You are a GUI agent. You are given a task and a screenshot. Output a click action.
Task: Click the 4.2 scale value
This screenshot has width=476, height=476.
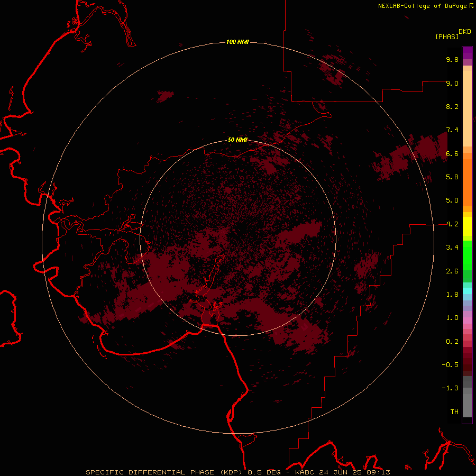(452, 224)
